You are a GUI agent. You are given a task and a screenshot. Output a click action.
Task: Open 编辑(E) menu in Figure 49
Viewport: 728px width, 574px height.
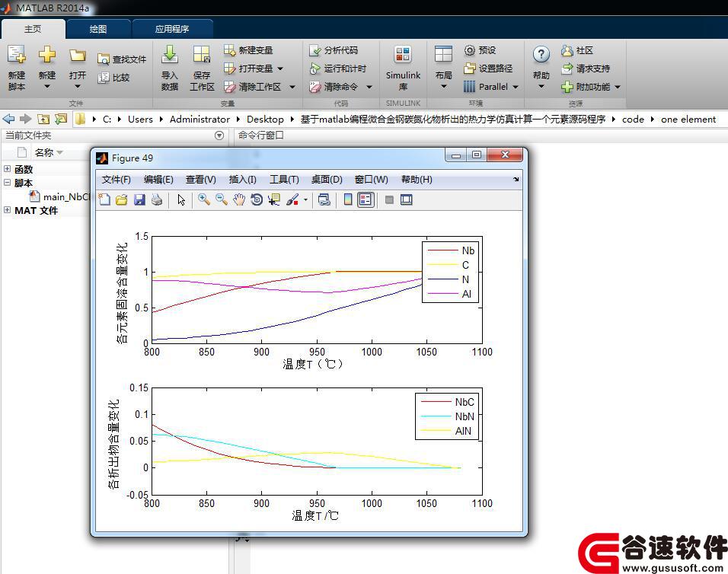[x=158, y=180]
